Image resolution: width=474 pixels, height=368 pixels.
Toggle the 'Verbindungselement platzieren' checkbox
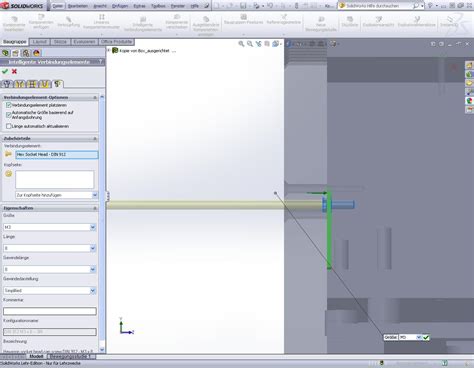tap(9, 105)
